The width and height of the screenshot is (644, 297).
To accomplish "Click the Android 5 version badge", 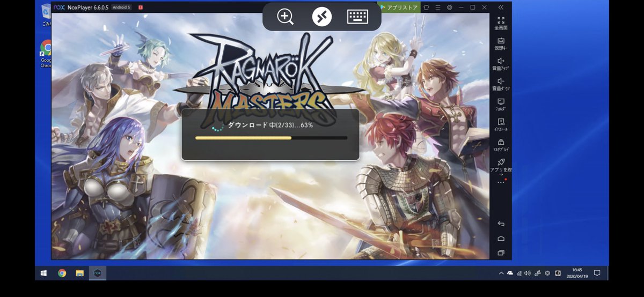I will tap(121, 8).
